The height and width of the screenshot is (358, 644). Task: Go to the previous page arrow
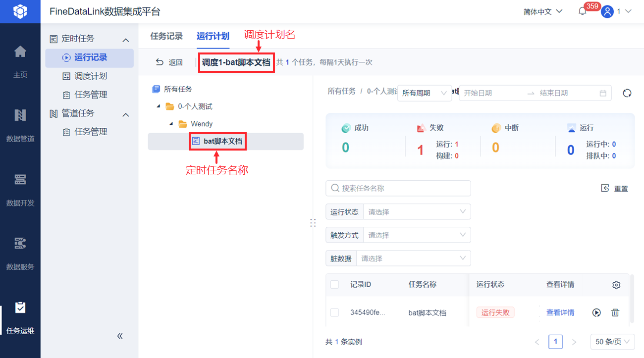(x=537, y=342)
